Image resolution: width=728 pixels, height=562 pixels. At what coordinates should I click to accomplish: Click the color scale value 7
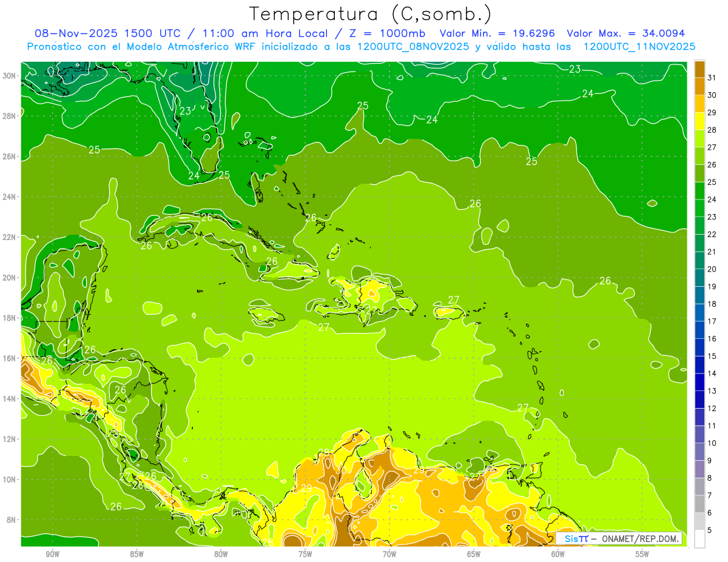710,495
